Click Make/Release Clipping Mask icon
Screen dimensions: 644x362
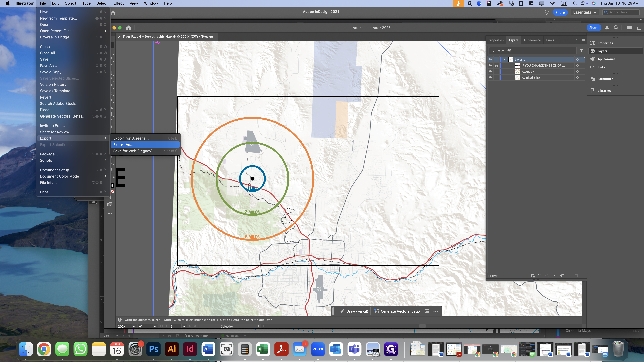click(554, 276)
